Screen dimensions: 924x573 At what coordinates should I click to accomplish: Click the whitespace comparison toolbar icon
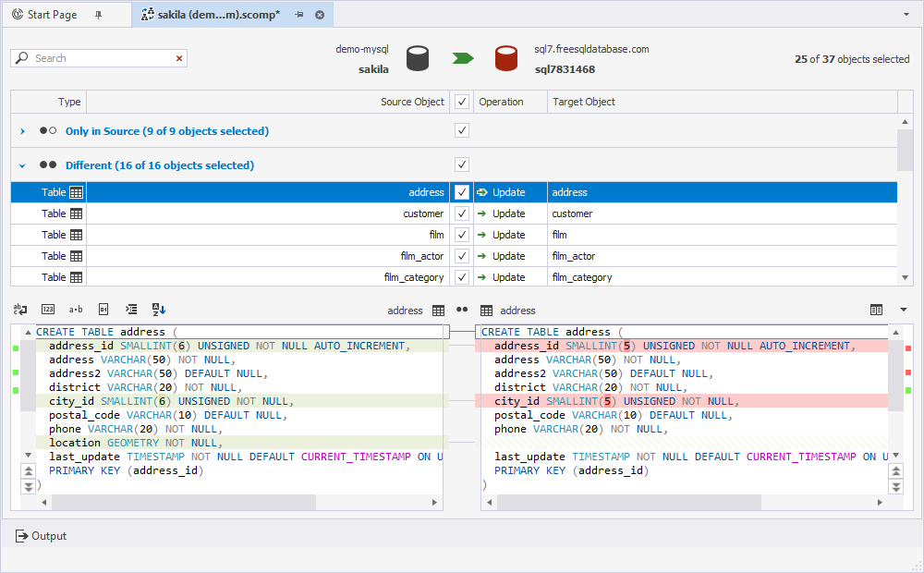(20, 310)
